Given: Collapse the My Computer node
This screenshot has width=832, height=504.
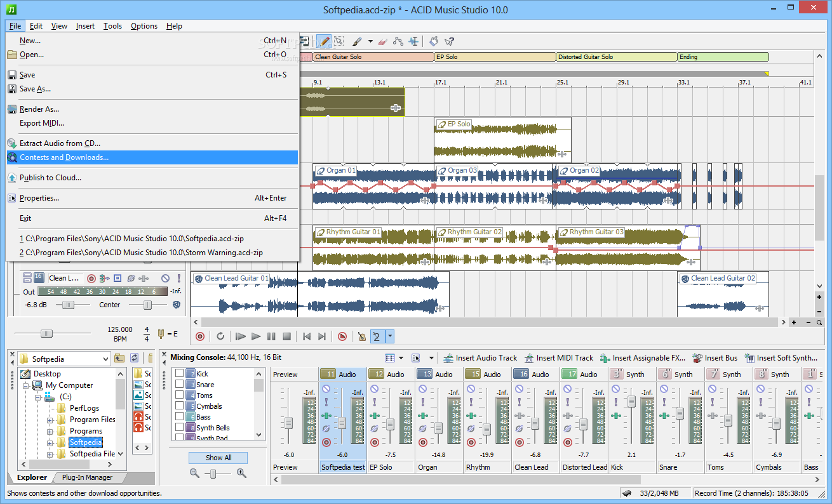Looking at the screenshot, I should click(x=26, y=385).
